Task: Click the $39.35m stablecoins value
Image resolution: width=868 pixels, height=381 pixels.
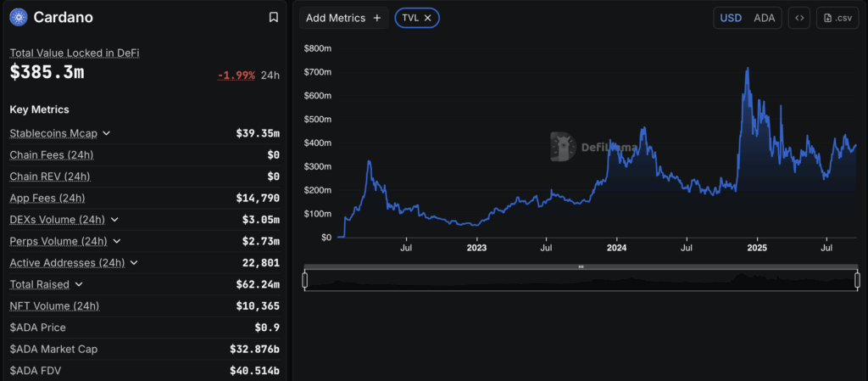Action: coord(258,133)
